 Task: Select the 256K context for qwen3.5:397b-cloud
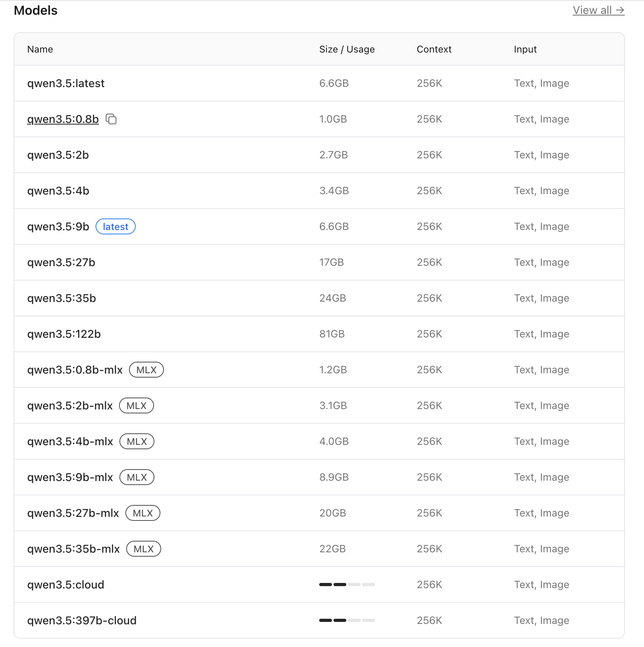(429, 620)
